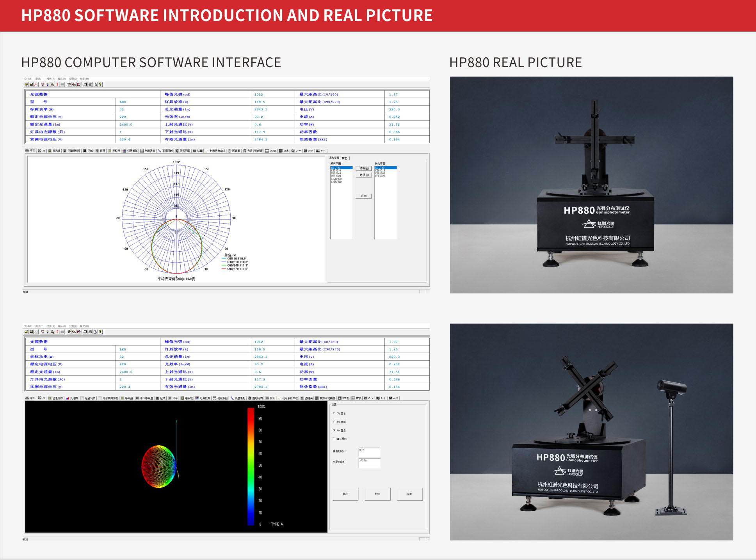Viewport: 756px width, 560px height.
Task: Switch to 色温分布 tab in 3D-view window
Action: click(56, 398)
